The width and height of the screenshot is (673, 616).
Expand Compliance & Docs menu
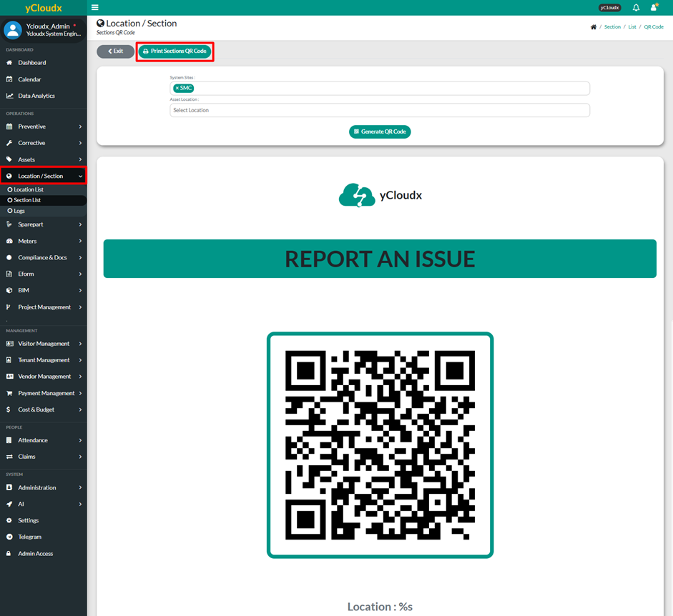coord(44,257)
